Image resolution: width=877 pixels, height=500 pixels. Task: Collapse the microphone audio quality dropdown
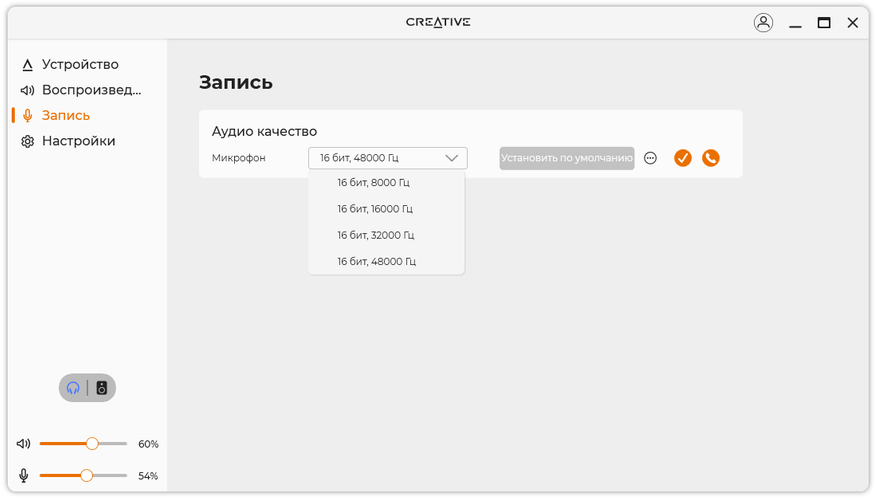tap(451, 158)
